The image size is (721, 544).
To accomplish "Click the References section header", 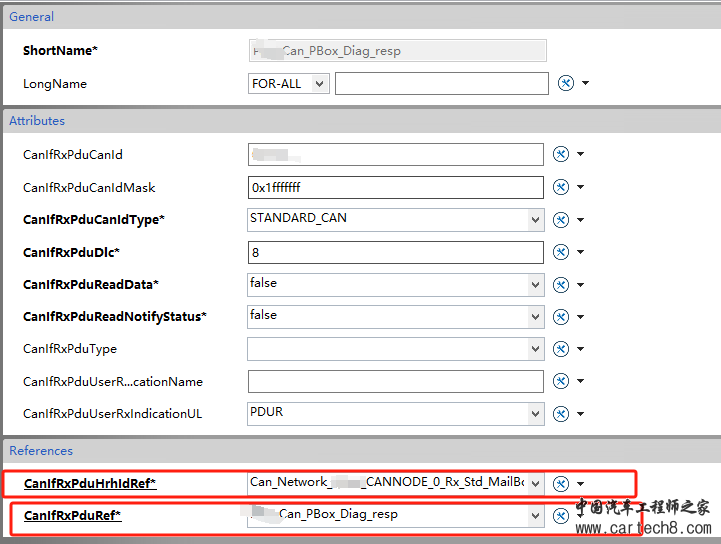I will coord(41,451).
